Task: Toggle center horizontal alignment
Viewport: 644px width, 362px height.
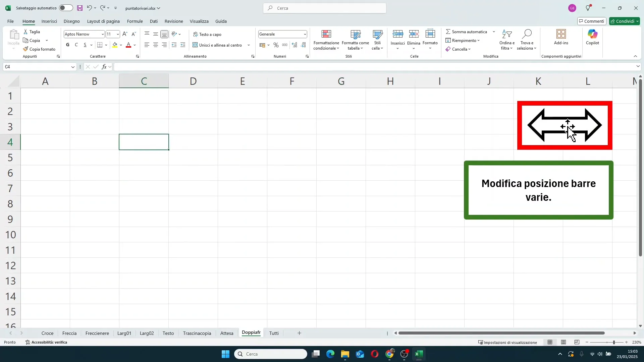Action: (156, 45)
